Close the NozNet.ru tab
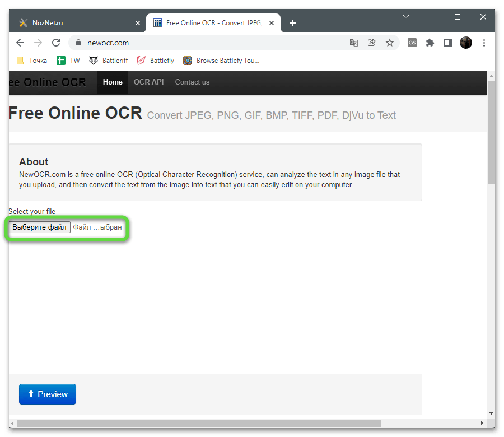Viewport: 504px width, 437px height. 138,23
